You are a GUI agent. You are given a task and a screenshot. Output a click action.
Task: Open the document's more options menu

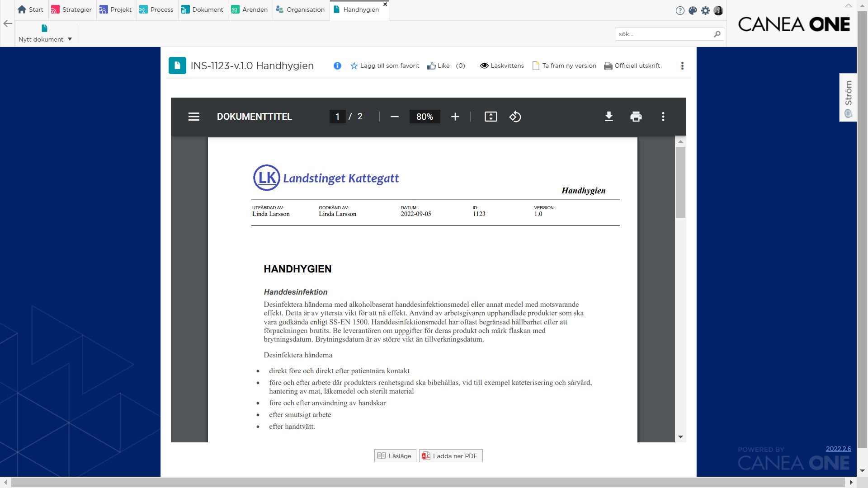[682, 66]
